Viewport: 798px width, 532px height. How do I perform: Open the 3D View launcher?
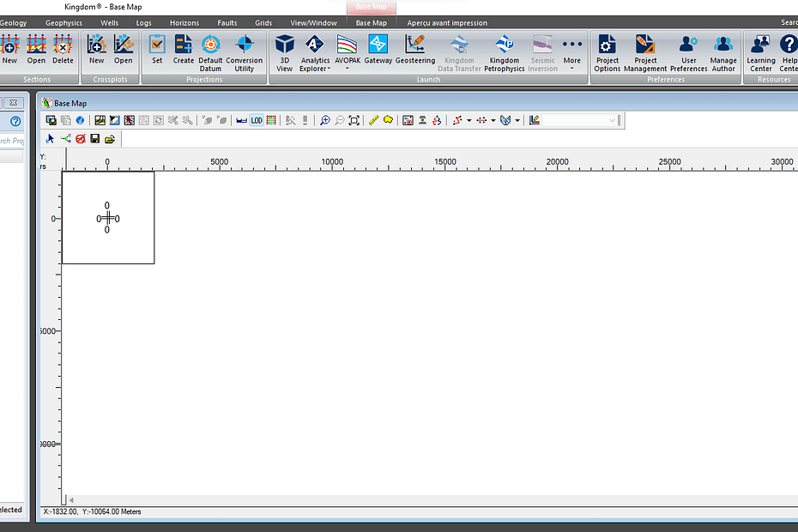(x=284, y=51)
